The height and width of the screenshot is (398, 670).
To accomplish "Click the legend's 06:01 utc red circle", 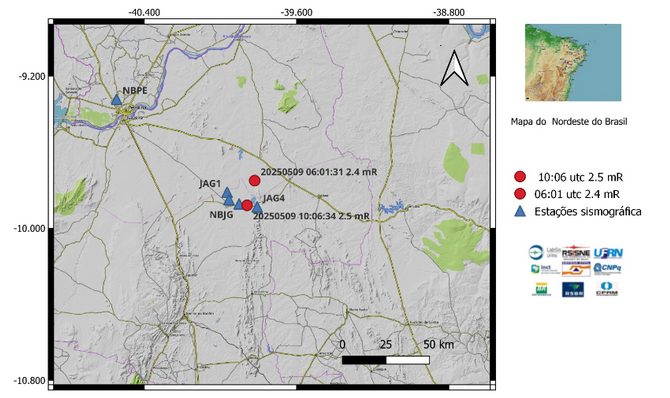I will click(x=520, y=194).
